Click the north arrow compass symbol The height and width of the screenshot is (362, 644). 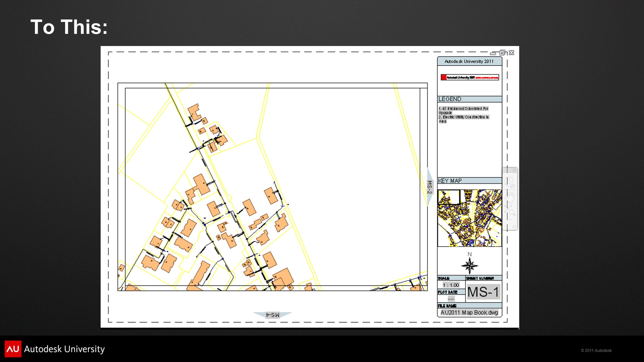(470, 265)
